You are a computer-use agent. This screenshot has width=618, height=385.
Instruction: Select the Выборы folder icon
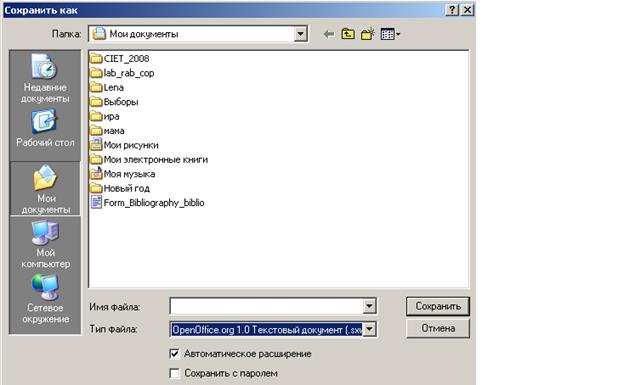[96, 102]
